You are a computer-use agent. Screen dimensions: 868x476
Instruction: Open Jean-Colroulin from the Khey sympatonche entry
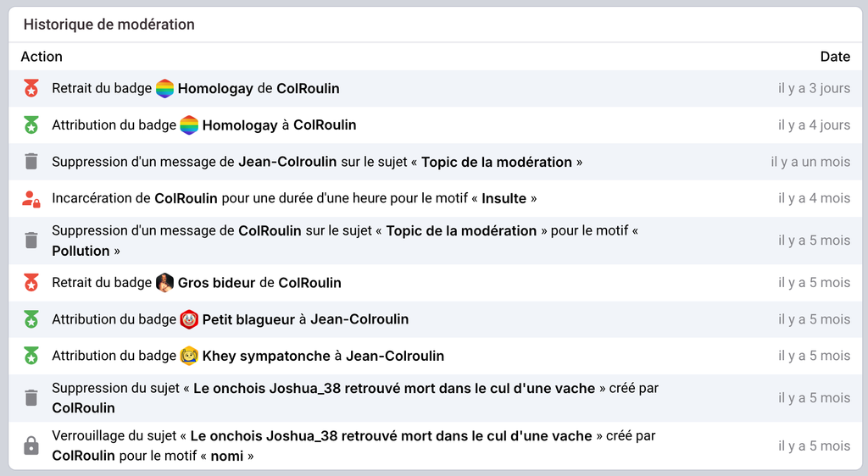click(x=395, y=356)
